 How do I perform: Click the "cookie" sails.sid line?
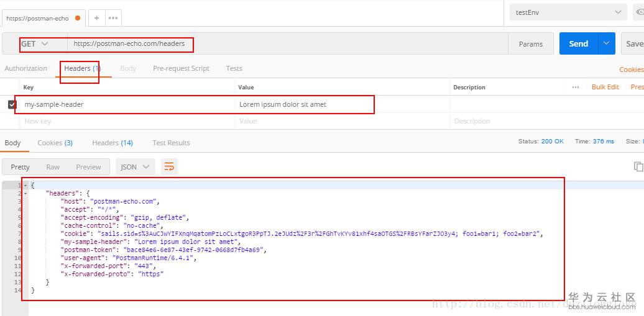[x=302, y=234]
